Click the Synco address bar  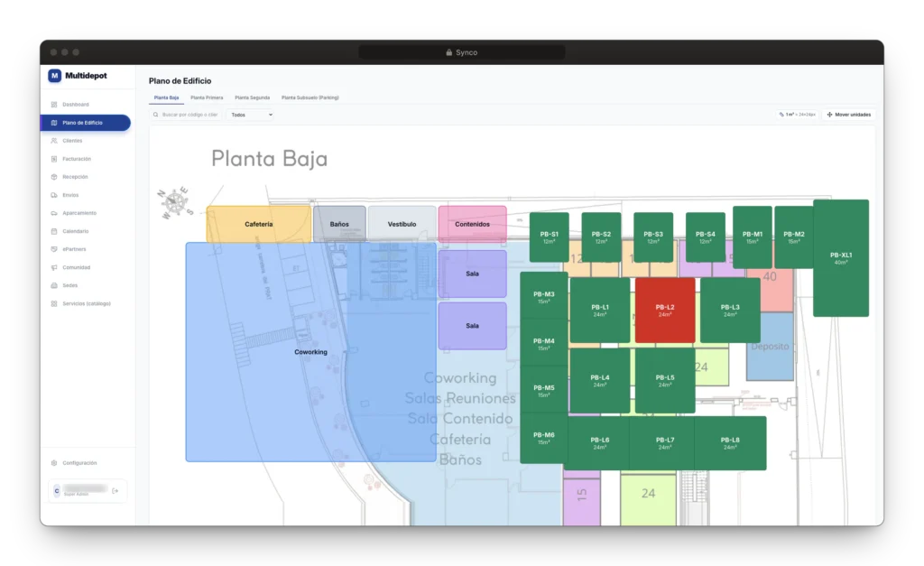pos(461,52)
